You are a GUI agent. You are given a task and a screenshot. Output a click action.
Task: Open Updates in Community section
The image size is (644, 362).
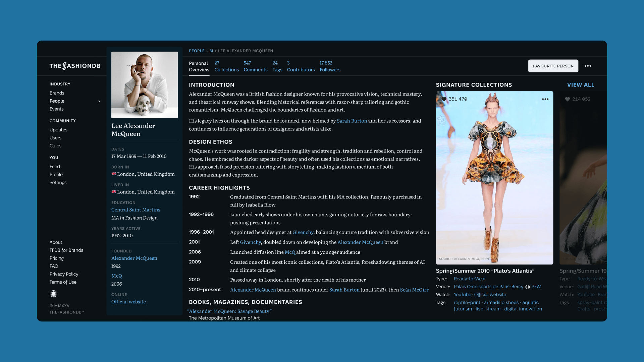tap(58, 130)
